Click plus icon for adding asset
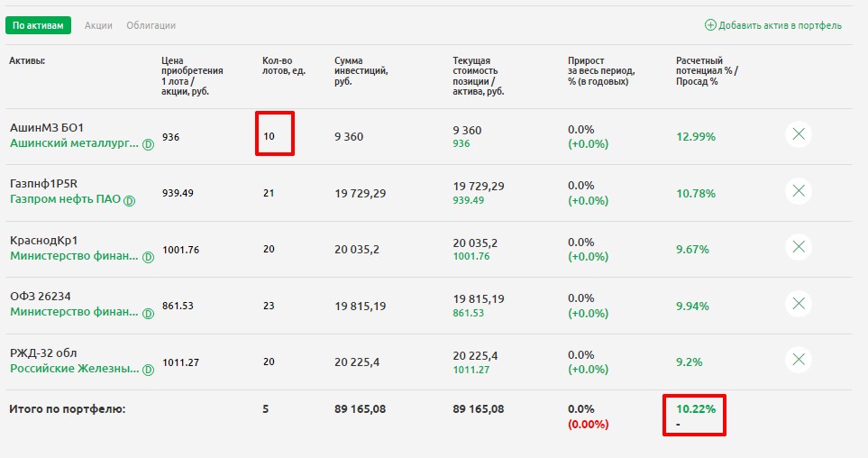 710,25
